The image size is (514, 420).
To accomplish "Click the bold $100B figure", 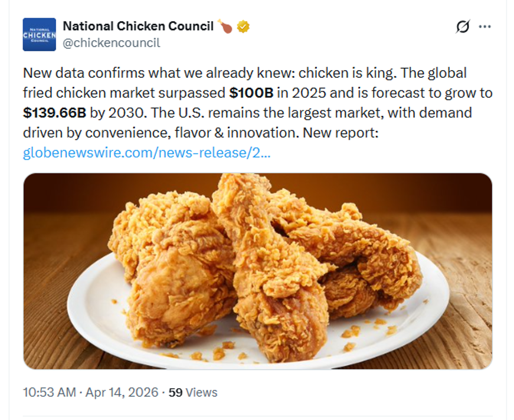I will pos(250,93).
